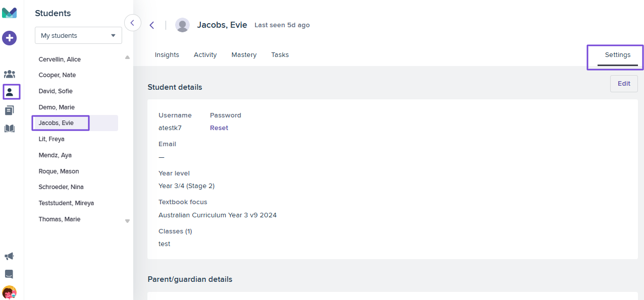Image resolution: width=644 pixels, height=300 pixels.
Task: Click the student list scroll down arrow
Action: 127,221
